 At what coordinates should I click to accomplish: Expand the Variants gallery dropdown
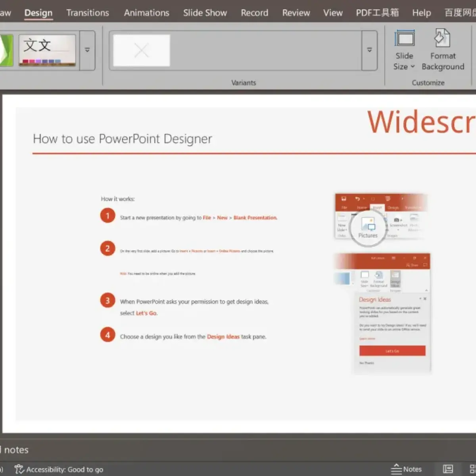[369, 50]
